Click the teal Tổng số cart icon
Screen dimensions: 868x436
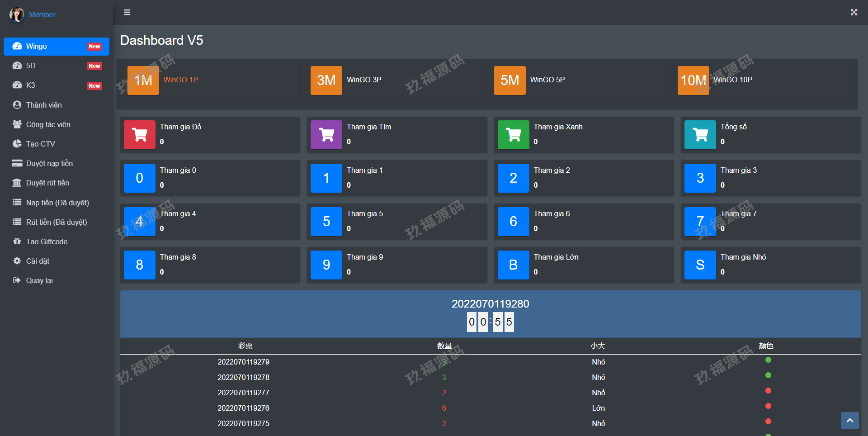[700, 135]
